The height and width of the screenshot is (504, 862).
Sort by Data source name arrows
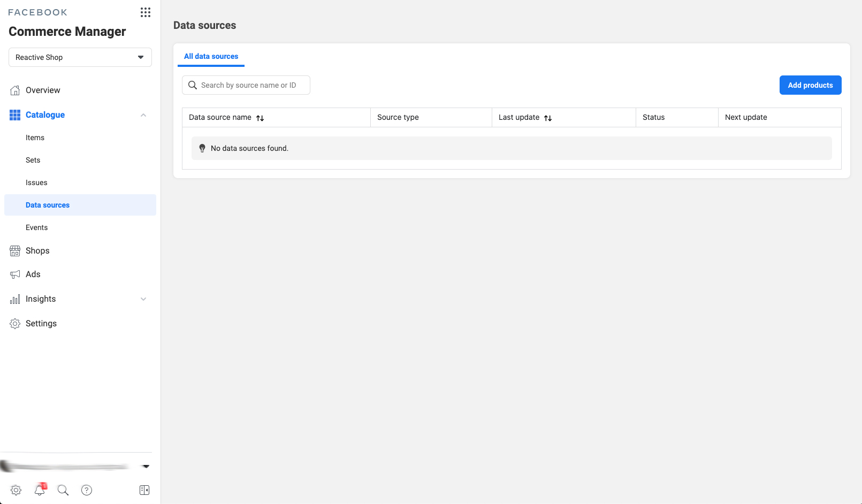coord(260,118)
